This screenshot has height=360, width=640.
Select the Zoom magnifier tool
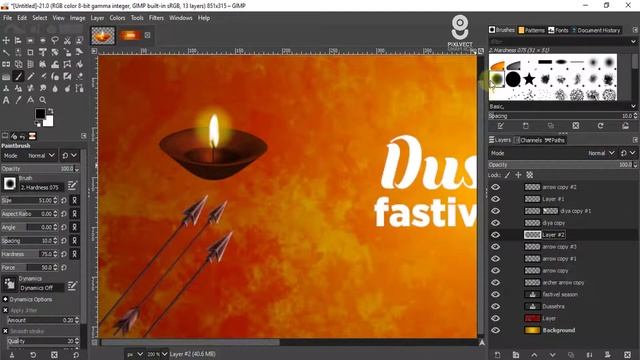coord(43,100)
